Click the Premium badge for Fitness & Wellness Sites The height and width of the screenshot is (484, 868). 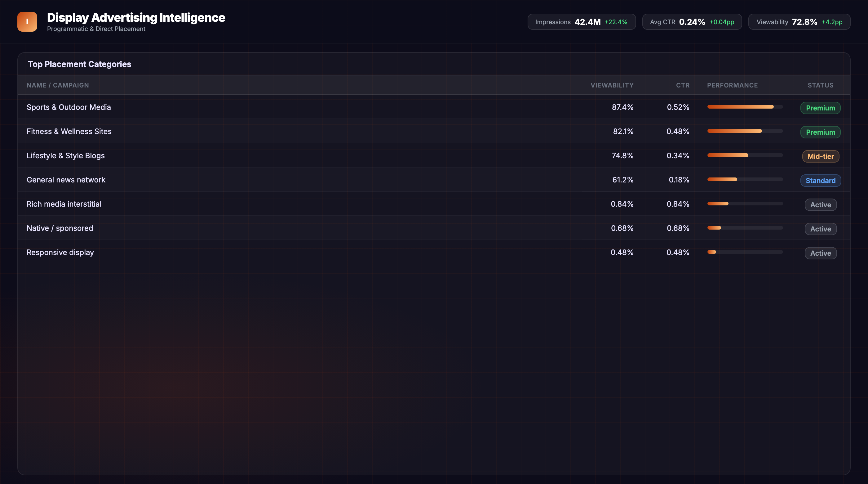click(x=821, y=132)
